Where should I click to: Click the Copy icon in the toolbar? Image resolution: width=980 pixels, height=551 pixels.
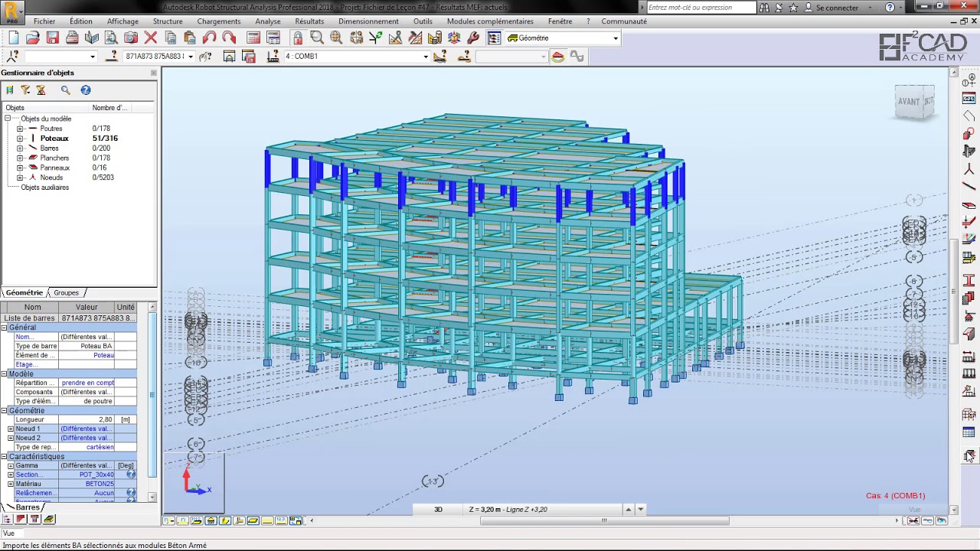click(171, 37)
